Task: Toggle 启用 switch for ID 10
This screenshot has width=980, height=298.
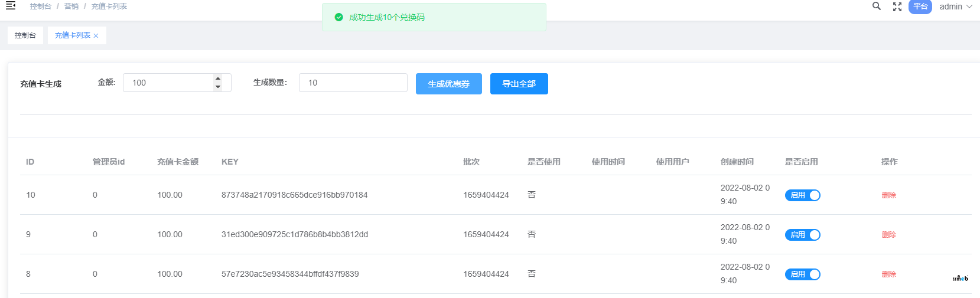Action: coord(803,195)
